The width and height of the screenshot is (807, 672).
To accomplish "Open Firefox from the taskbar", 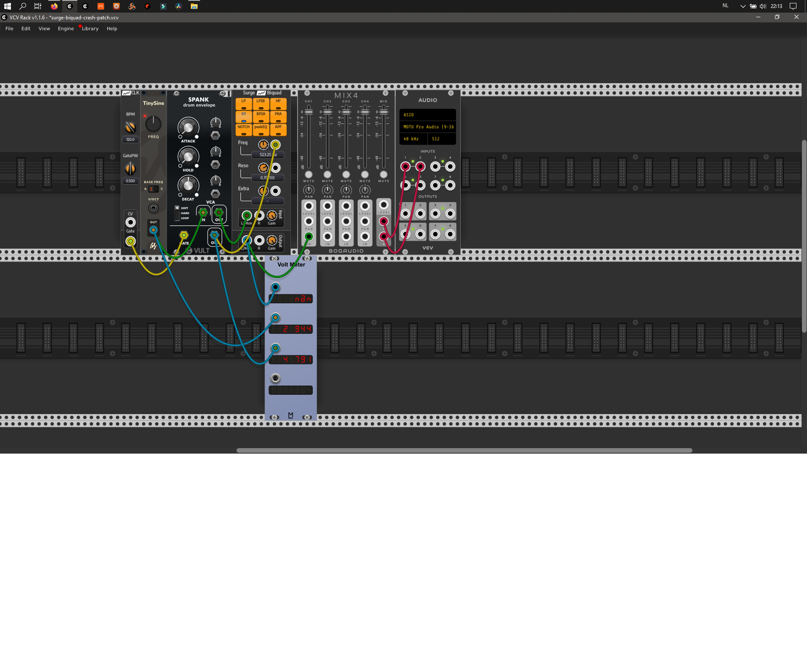I will click(54, 6).
